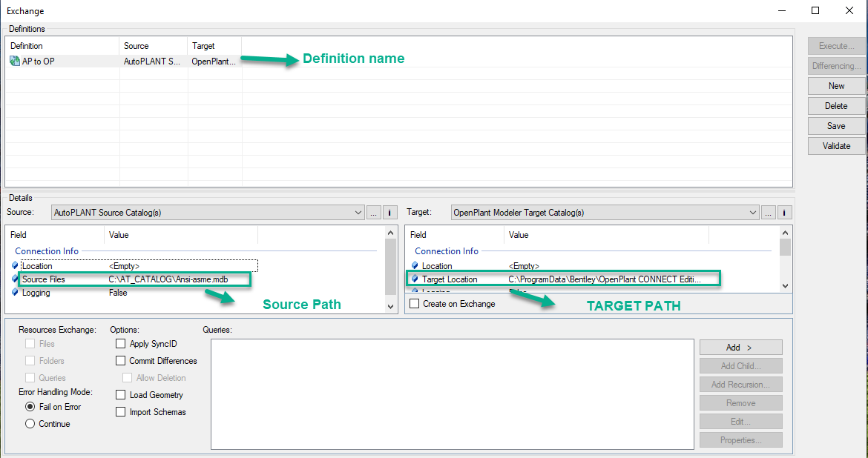
Task: Click the Execute button
Action: click(x=836, y=46)
